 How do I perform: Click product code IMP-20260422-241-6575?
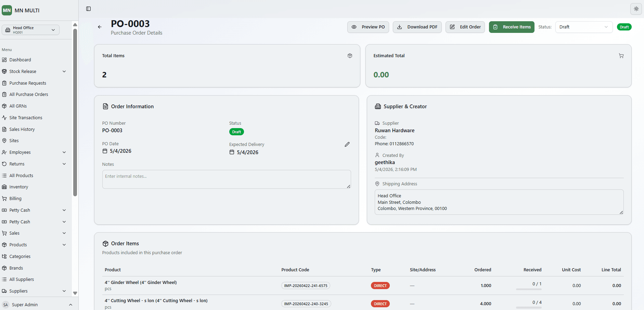(306, 286)
